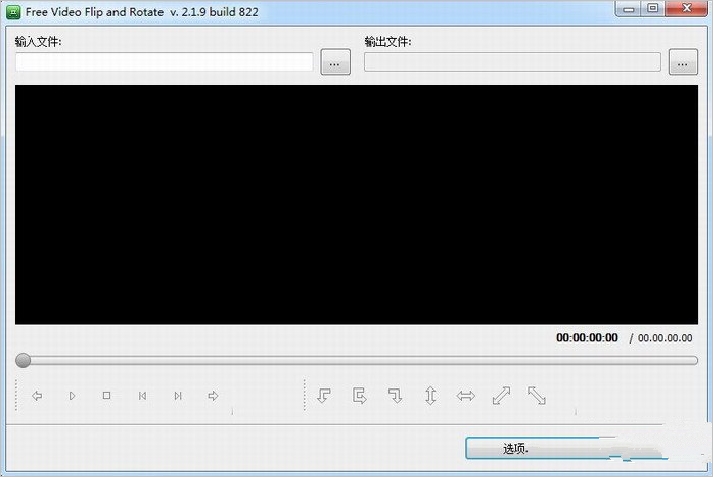Play the video
Viewport: 713px width, 477px height.
[x=72, y=396]
